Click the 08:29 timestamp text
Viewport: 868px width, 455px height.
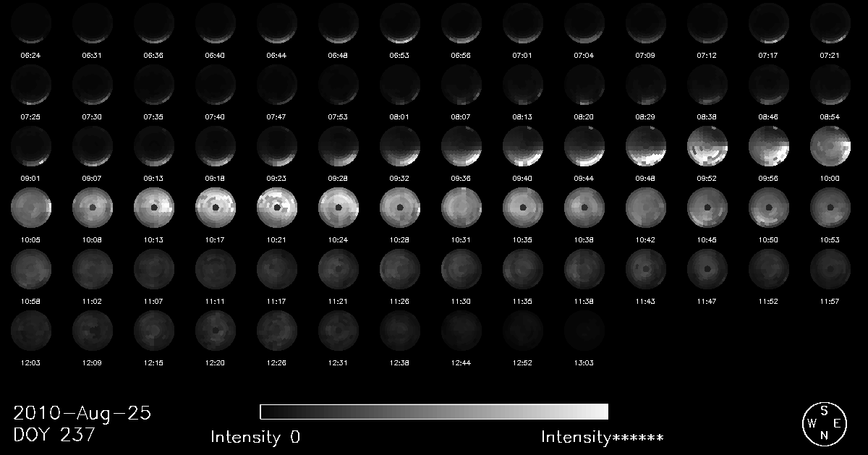point(645,116)
